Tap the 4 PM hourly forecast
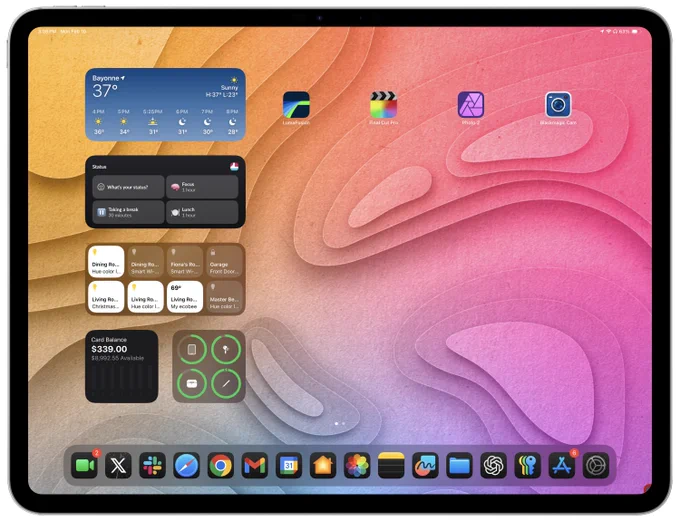 click(98, 122)
